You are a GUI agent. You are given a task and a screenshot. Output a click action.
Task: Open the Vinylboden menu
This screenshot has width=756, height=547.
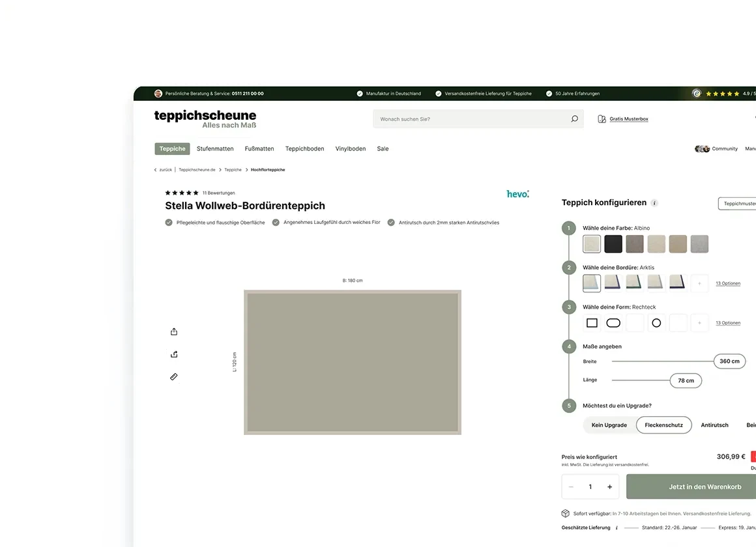point(351,149)
